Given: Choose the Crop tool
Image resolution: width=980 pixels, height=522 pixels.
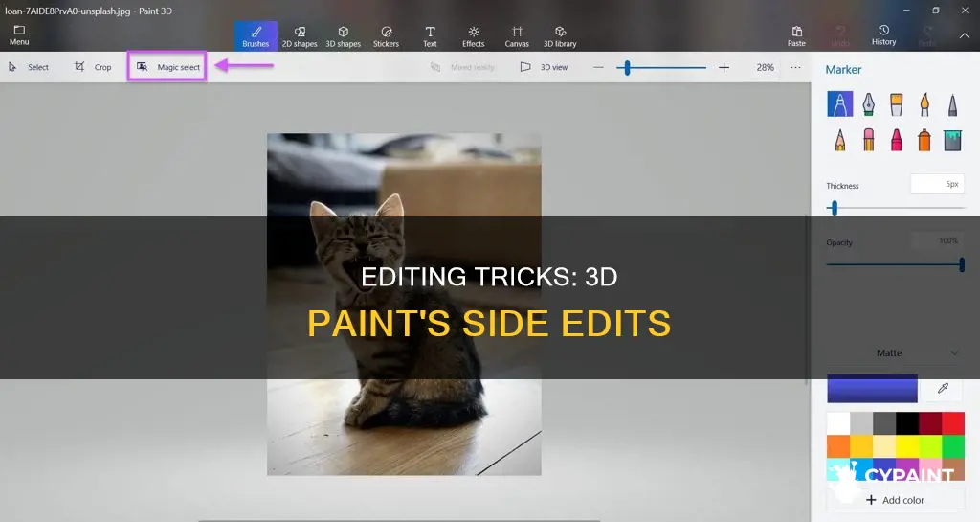Looking at the screenshot, I should coord(93,67).
